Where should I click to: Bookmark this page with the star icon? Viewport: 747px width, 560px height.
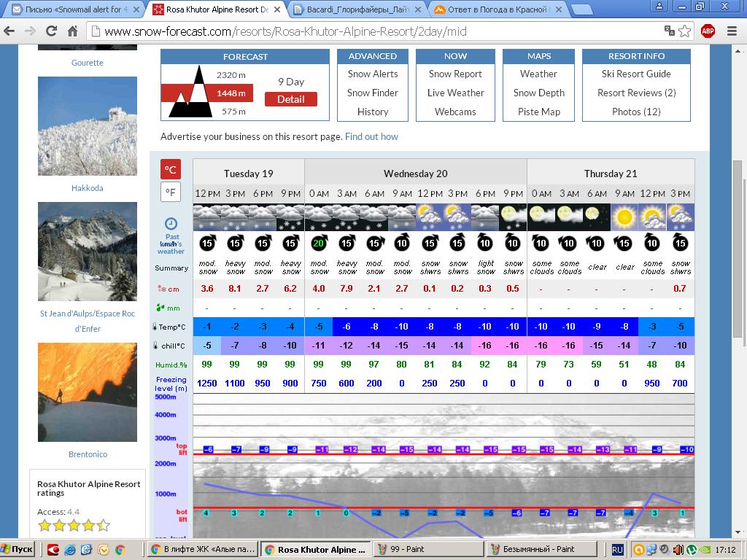[x=684, y=31]
